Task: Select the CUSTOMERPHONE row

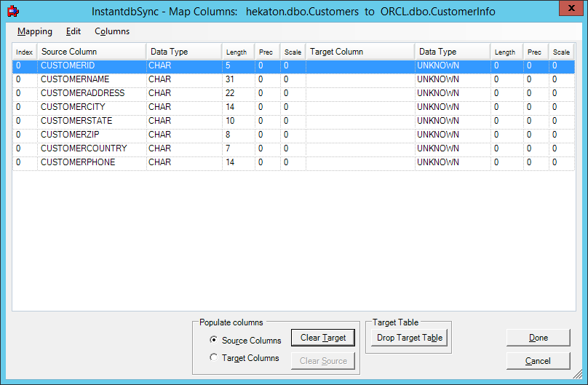Action: [x=293, y=163]
